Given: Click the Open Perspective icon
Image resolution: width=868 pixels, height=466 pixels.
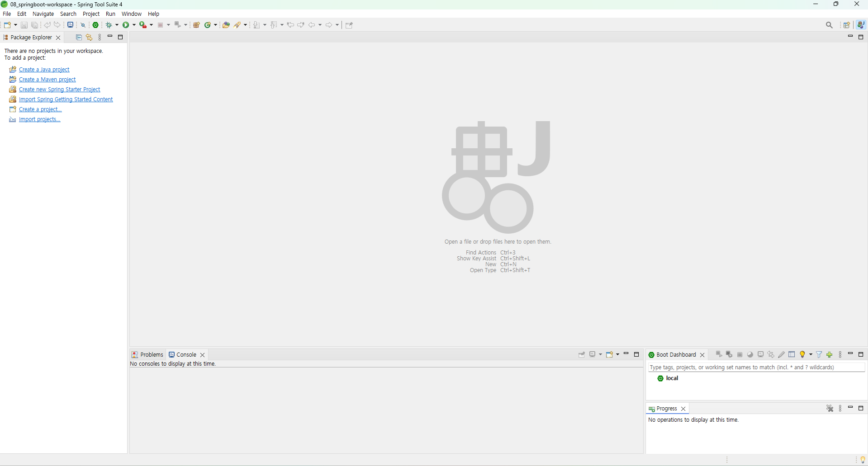Looking at the screenshot, I should point(847,25).
